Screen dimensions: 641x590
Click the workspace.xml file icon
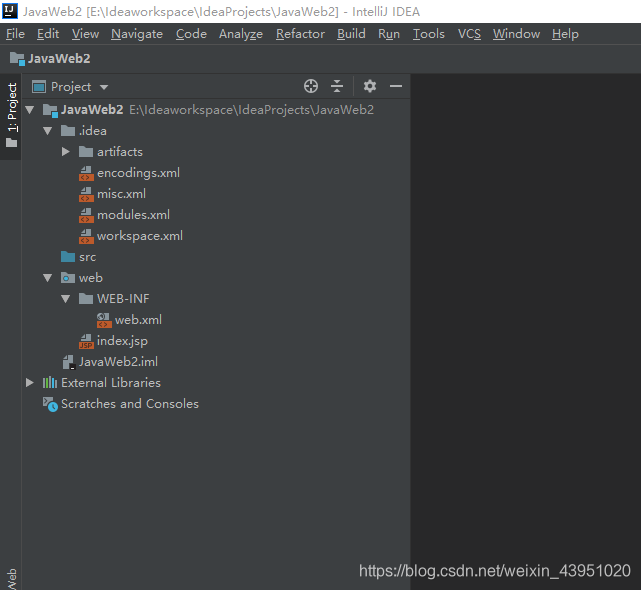coord(86,236)
